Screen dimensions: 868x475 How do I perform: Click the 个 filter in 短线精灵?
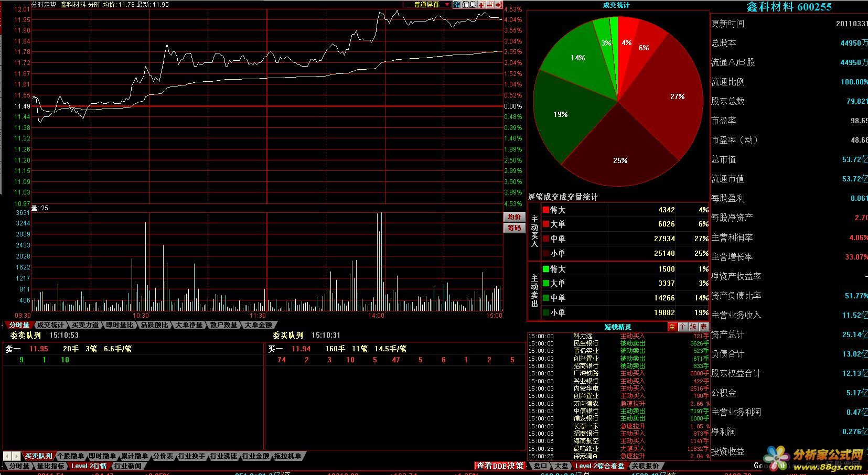click(682, 327)
